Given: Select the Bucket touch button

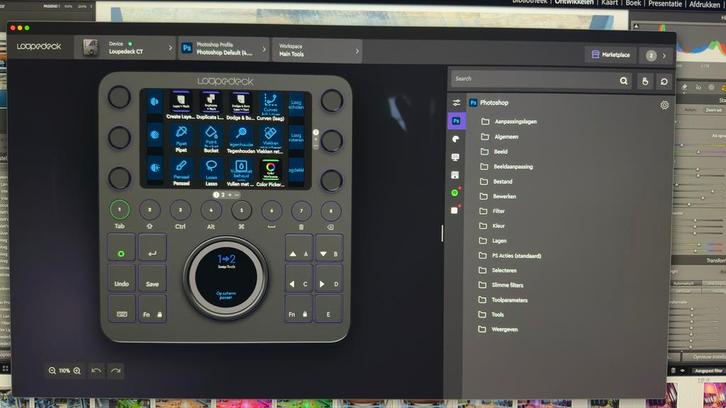Looking at the screenshot, I should coord(211,138).
